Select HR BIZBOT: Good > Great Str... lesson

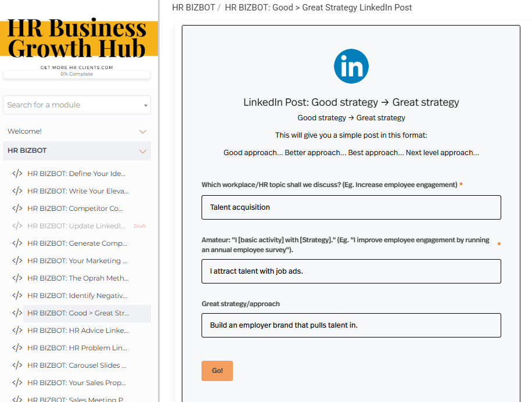click(87, 314)
